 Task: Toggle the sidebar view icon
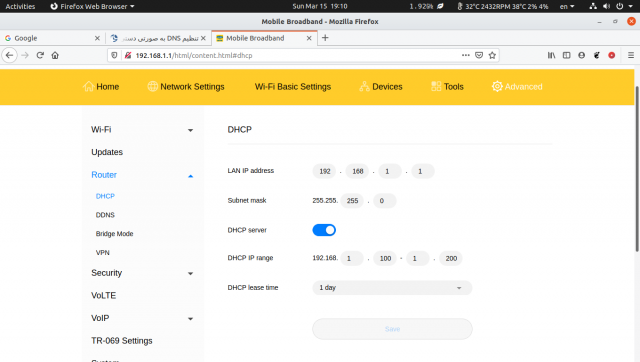tap(567, 55)
